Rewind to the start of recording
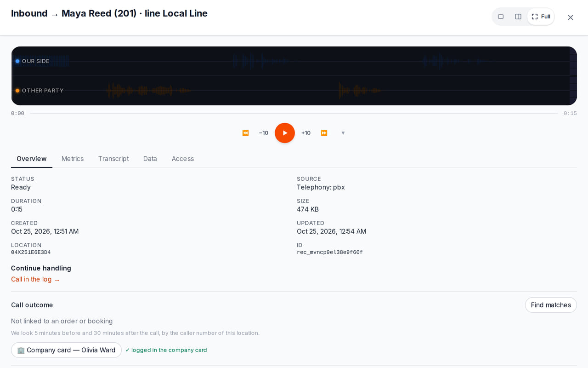 click(245, 133)
